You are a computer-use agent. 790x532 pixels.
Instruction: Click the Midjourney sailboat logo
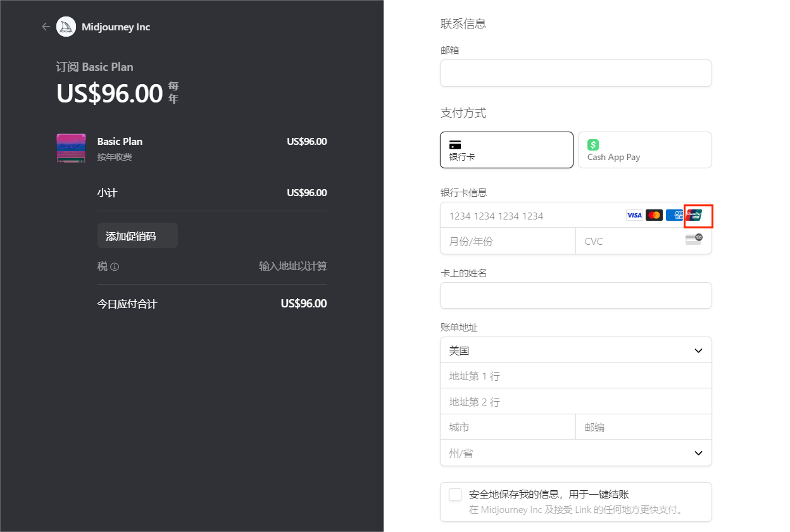coord(66,27)
